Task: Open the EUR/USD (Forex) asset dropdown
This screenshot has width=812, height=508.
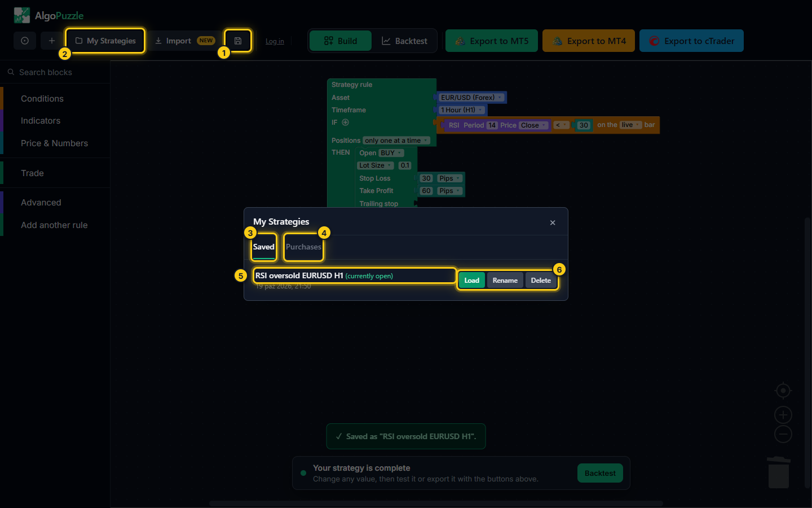Action: (472, 98)
